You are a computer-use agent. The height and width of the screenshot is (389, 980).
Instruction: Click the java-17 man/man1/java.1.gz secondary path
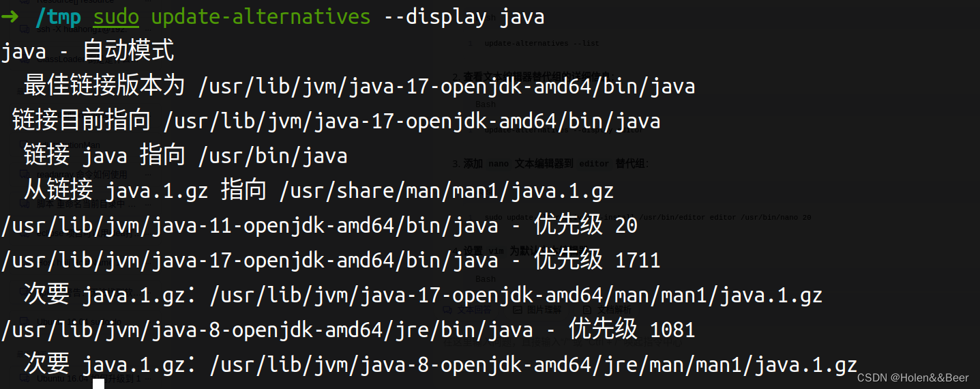(516, 296)
